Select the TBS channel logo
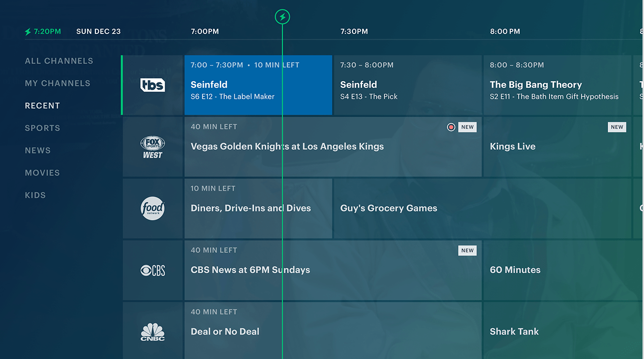 153,85
